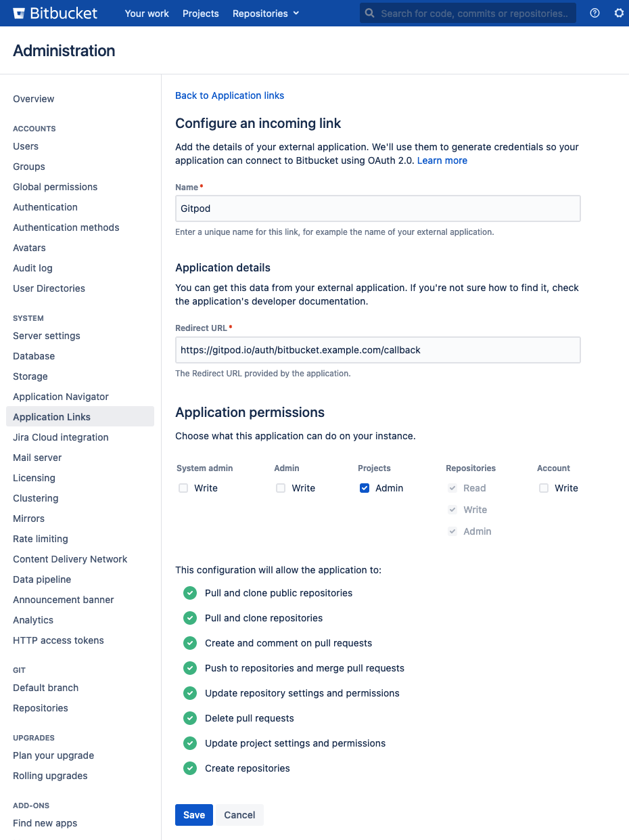629x840 pixels.
Task: Click the green check beside 'Create repositories'
Action: [189, 768]
